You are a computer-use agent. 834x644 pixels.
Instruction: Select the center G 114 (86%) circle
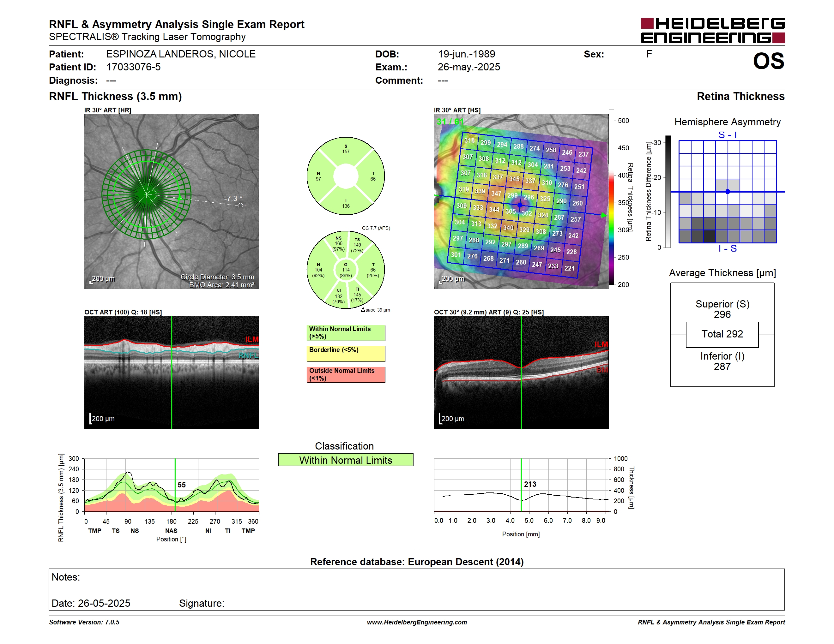346,270
